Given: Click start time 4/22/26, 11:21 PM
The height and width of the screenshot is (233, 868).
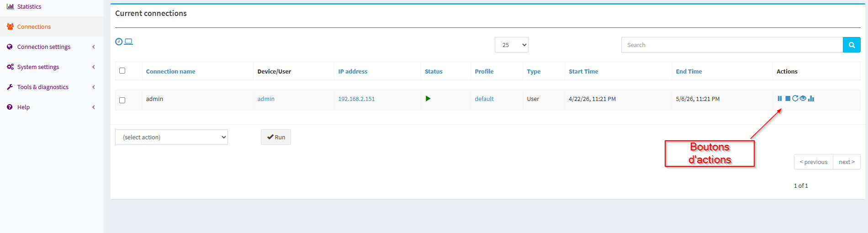Looking at the screenshot, I should click(592, 99).
